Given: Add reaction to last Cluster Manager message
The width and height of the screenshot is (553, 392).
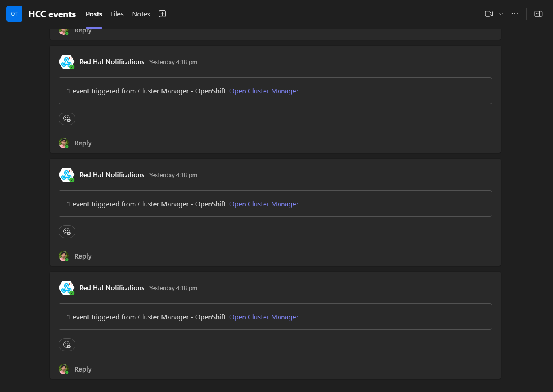Looking at the screenshot, I should (x=67, y=345).
